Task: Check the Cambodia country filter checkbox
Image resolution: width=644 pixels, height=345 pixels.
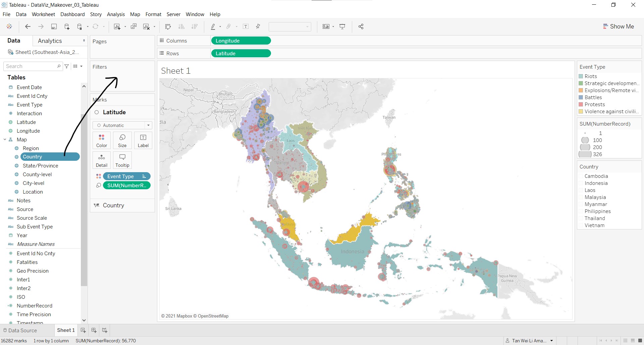Action: click(x=581, y=176)
